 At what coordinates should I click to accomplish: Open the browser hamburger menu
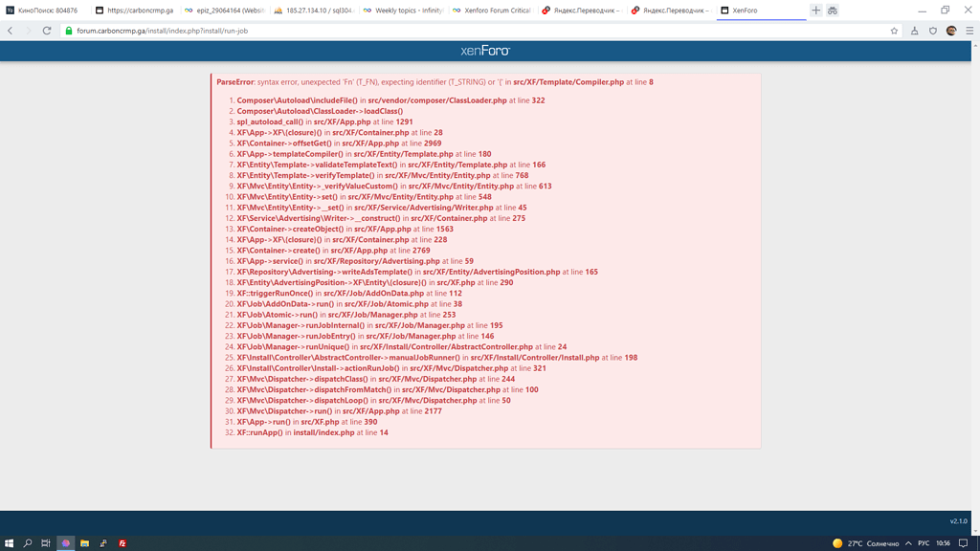[969, 31]
